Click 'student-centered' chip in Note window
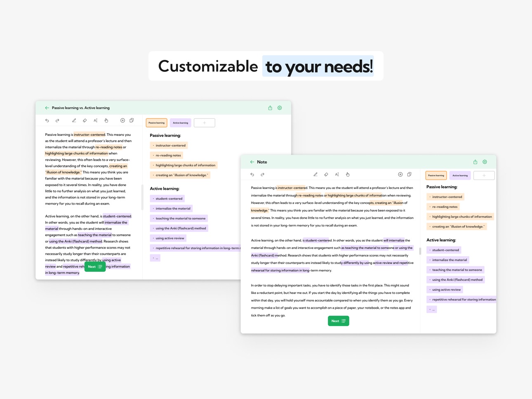The width and height of the screenshot is (532, 399). click(444, 250)
